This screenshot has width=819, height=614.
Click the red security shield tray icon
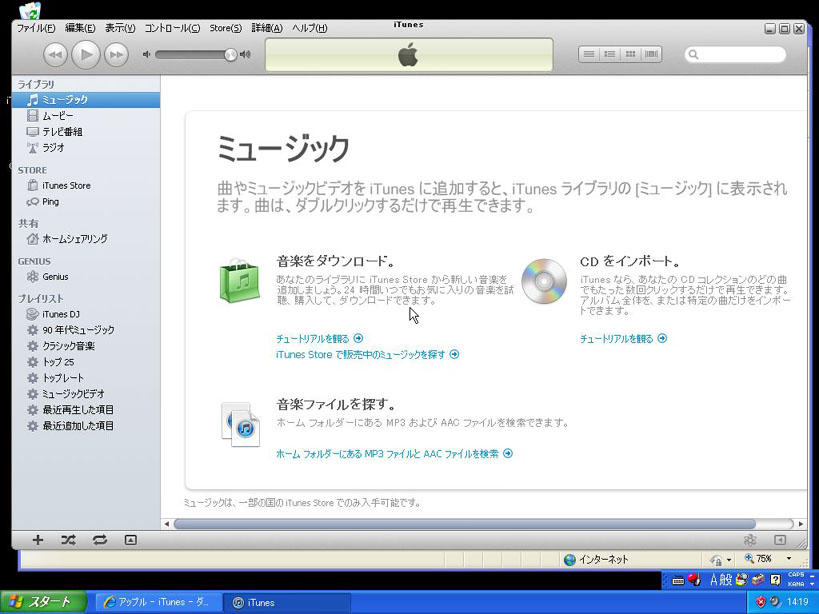pyautogui.click(x=760, y=602)
